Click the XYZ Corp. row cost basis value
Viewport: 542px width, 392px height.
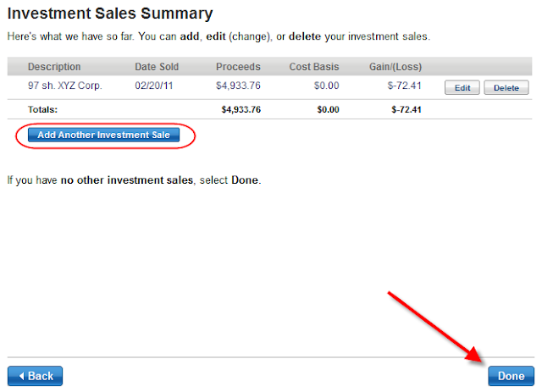tap(325, 86)
